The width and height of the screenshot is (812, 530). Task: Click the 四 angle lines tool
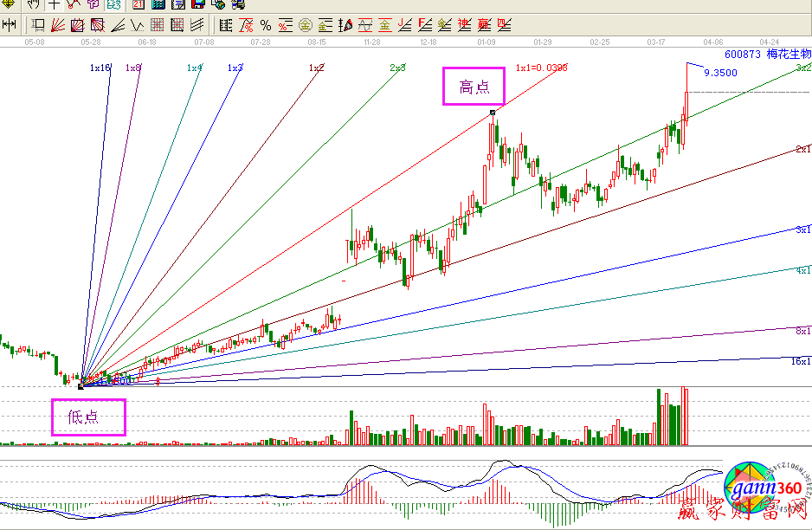pyautogui.click(x=503, y=25)
